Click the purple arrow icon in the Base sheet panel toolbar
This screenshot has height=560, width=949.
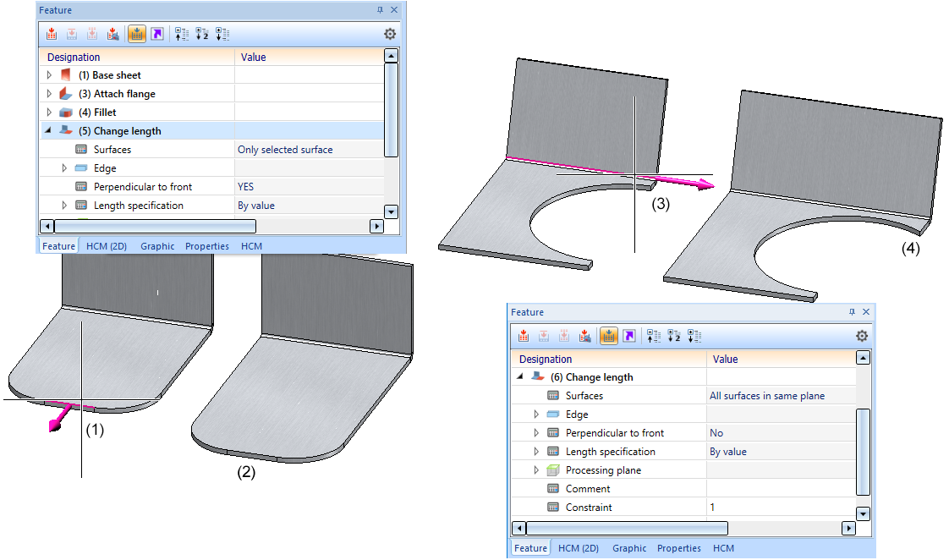[x=157, y=34]
